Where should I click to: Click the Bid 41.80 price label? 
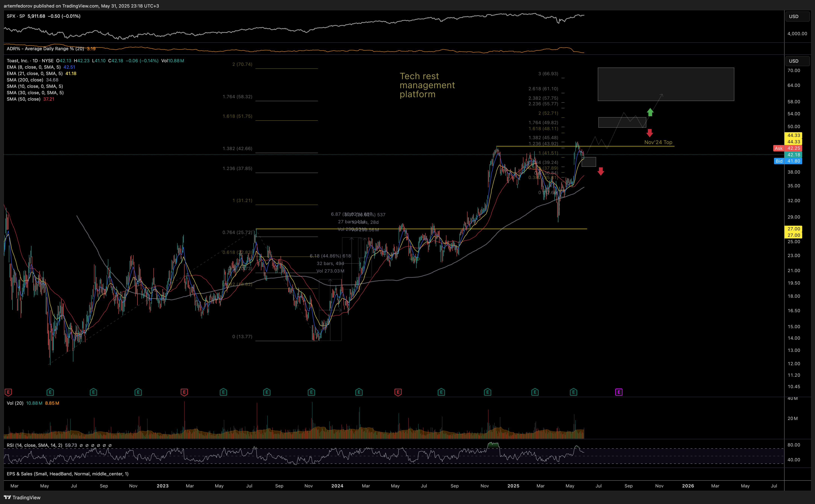point(788,161)
